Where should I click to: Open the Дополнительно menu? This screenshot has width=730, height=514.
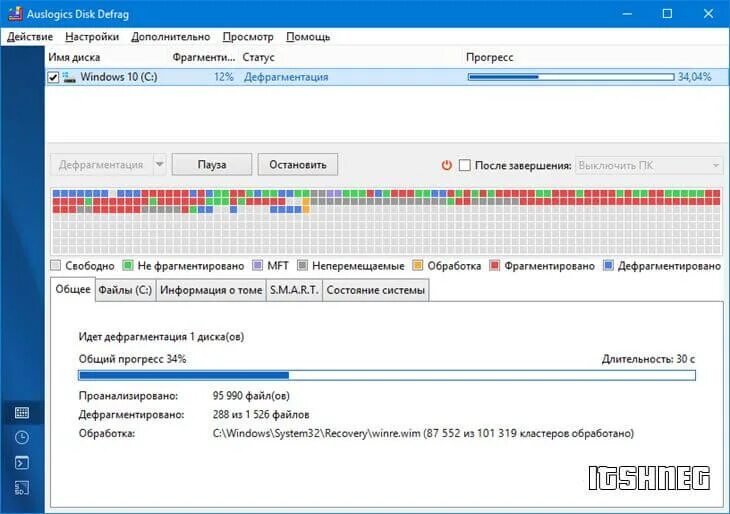170,37
